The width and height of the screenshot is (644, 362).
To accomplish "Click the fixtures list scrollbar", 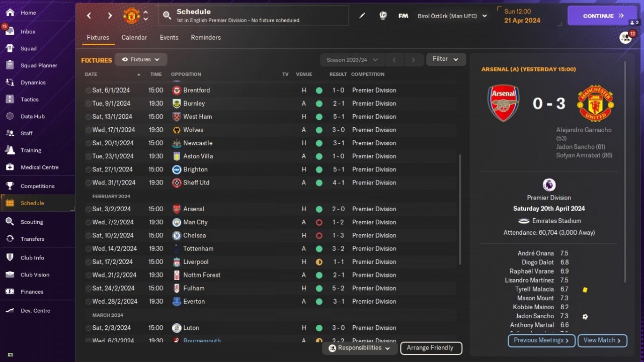I will [x=460, y=209].
